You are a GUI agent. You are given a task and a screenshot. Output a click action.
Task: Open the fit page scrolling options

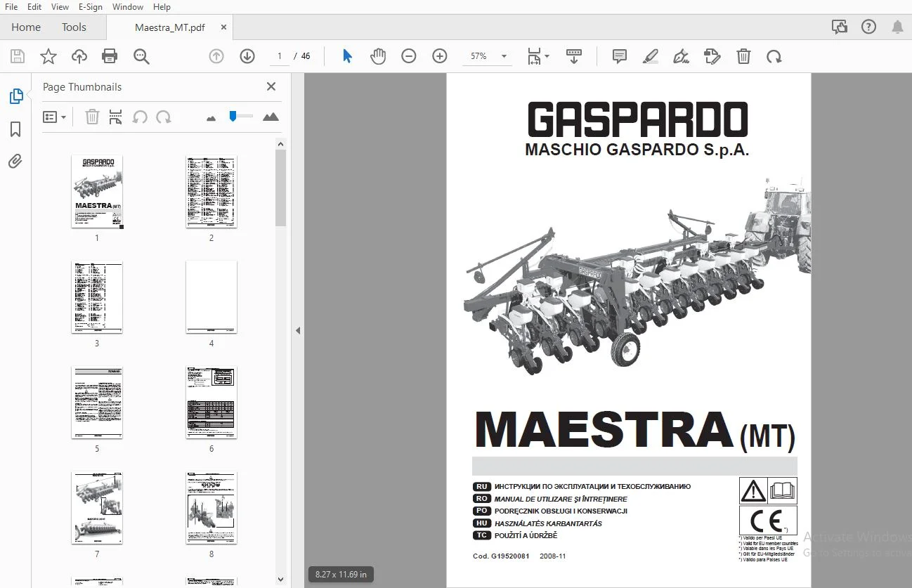[538, 56]
